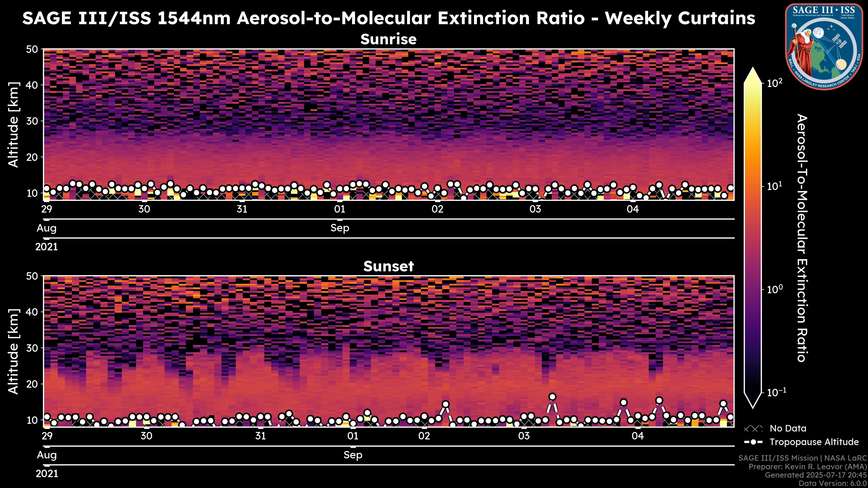
Task: Click the Sunrise Altitude [km] axis label
Action: click(14, 125)
